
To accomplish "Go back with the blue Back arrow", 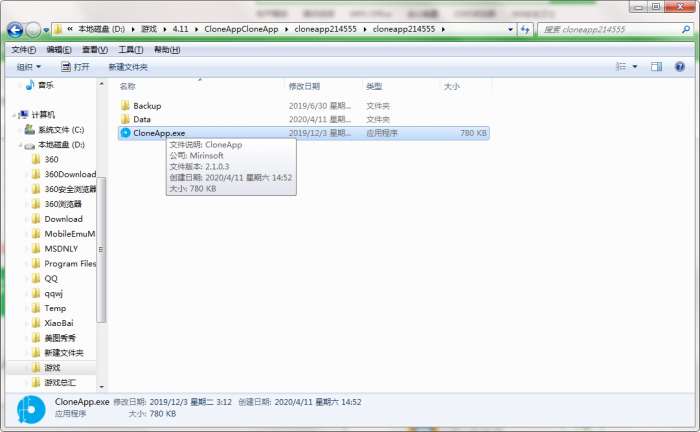I will (15, 30).
